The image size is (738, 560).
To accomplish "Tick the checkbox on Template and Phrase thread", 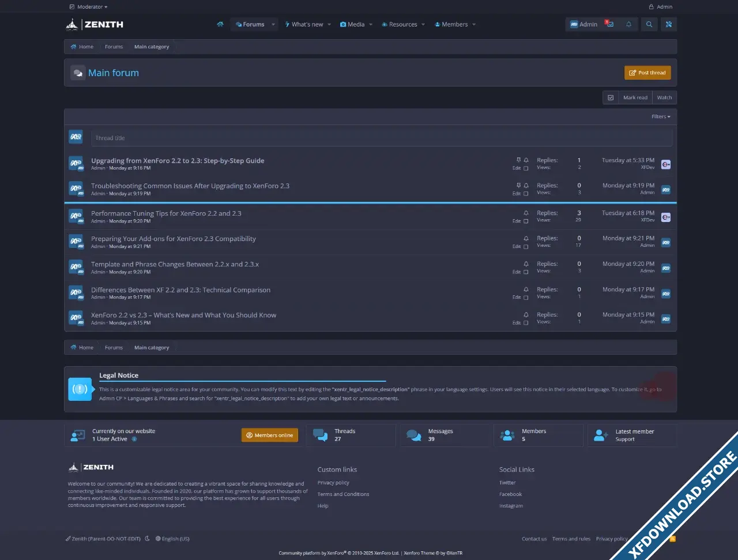I will [x=526, y=272].
